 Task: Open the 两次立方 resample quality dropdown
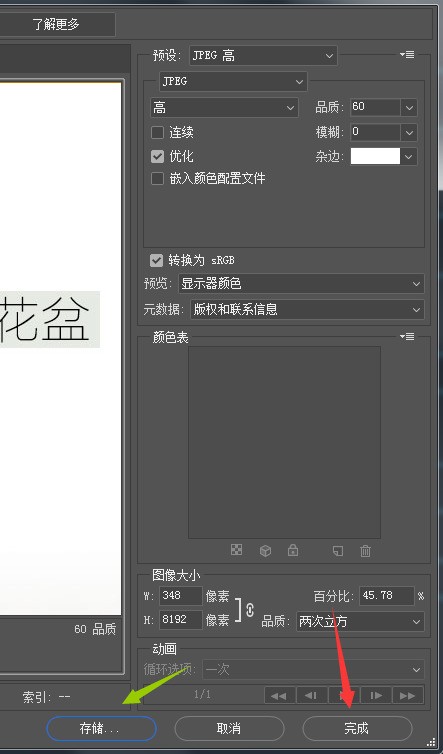tap(360, 621)
